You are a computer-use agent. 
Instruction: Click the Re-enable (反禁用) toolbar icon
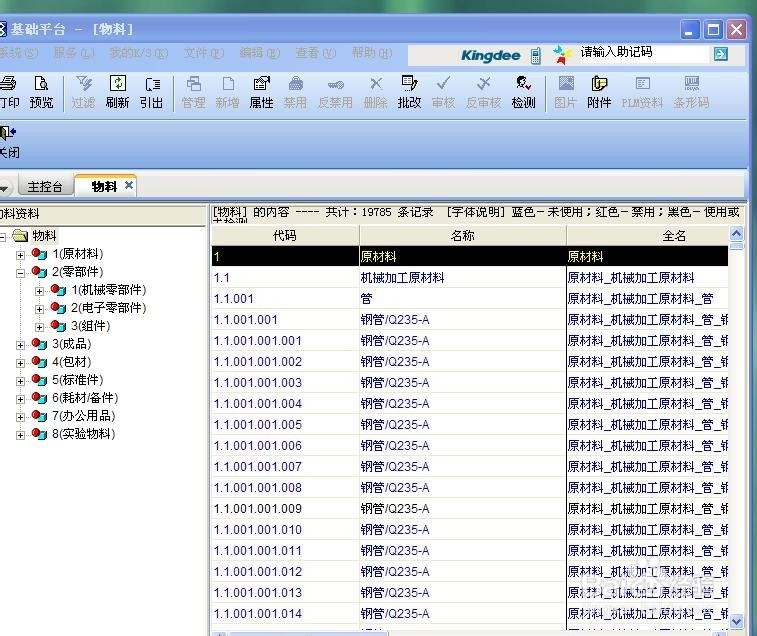pos(336,92)
